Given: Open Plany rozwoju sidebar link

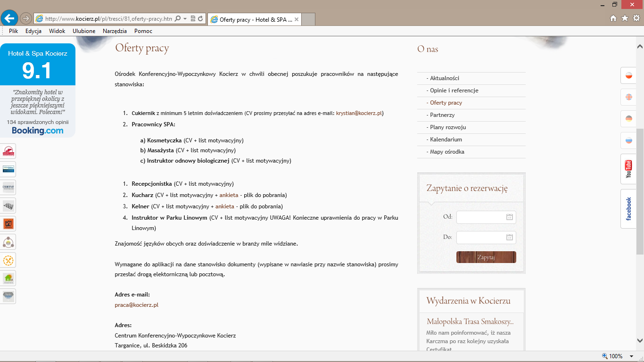Looking at the screenshot, I should click(448, 127).
